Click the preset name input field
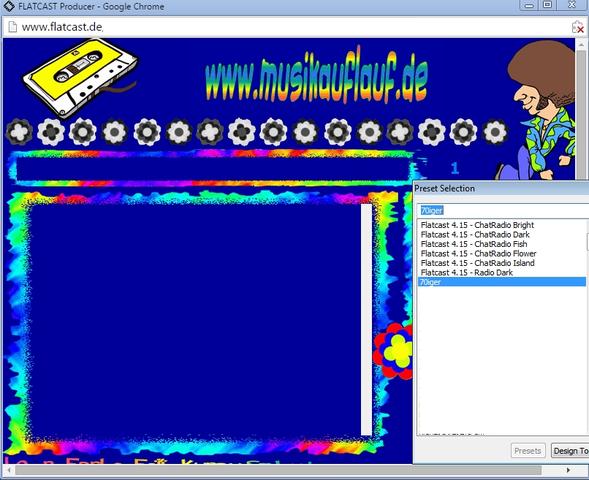589x480 pixels. [503, 210]
